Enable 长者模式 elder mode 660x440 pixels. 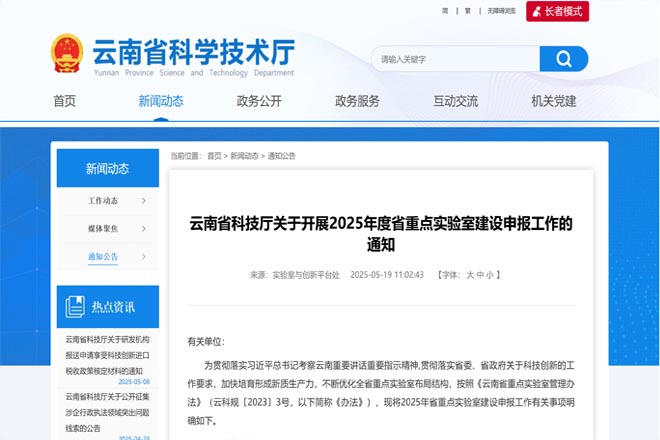[x=557, y=11]
